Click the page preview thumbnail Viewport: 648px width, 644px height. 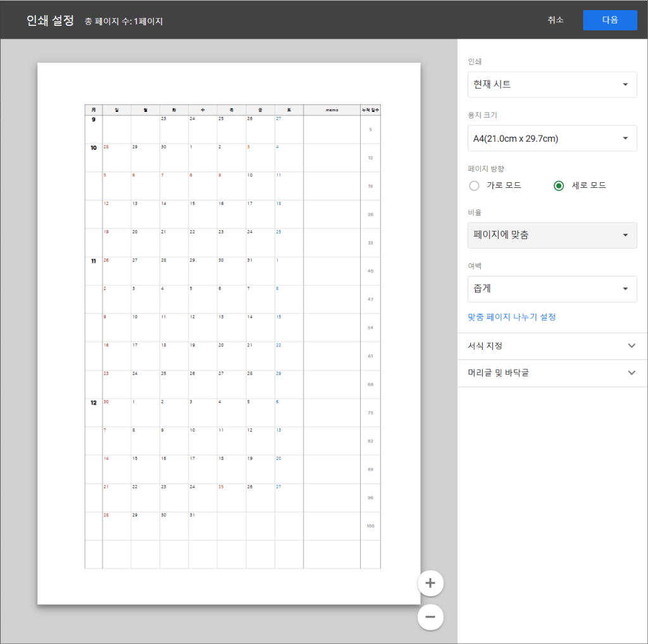pos(228,333)
